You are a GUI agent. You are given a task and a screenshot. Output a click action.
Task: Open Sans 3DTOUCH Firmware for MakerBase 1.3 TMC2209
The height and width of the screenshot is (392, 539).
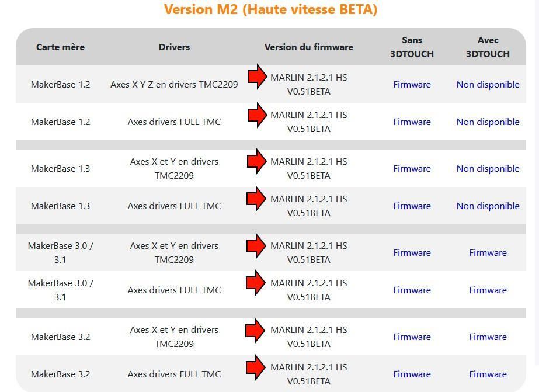[x=412, y=168]
